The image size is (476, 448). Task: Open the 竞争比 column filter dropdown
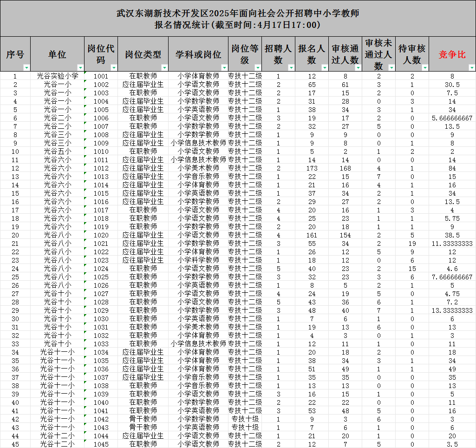pyautogui.click(x=472, y=67)
